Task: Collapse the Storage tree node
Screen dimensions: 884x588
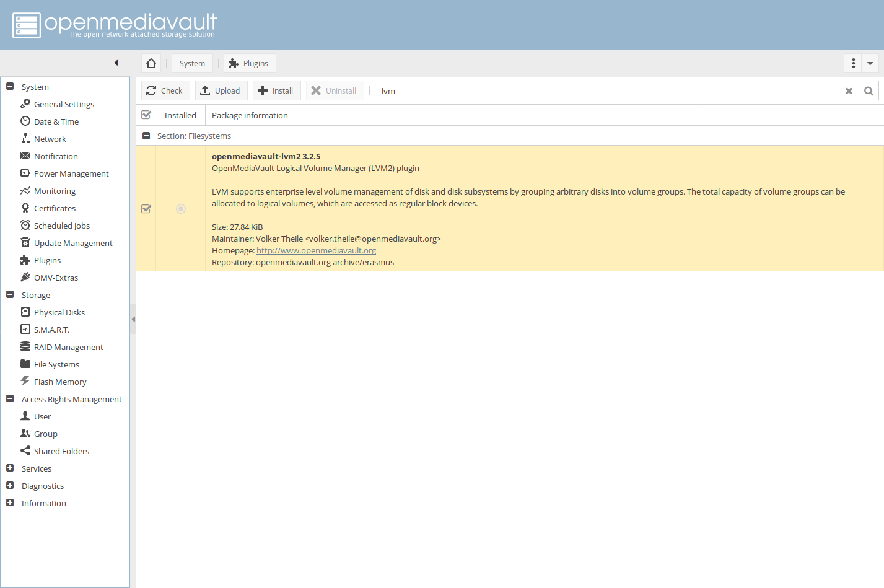Action: tap(10, 295)
